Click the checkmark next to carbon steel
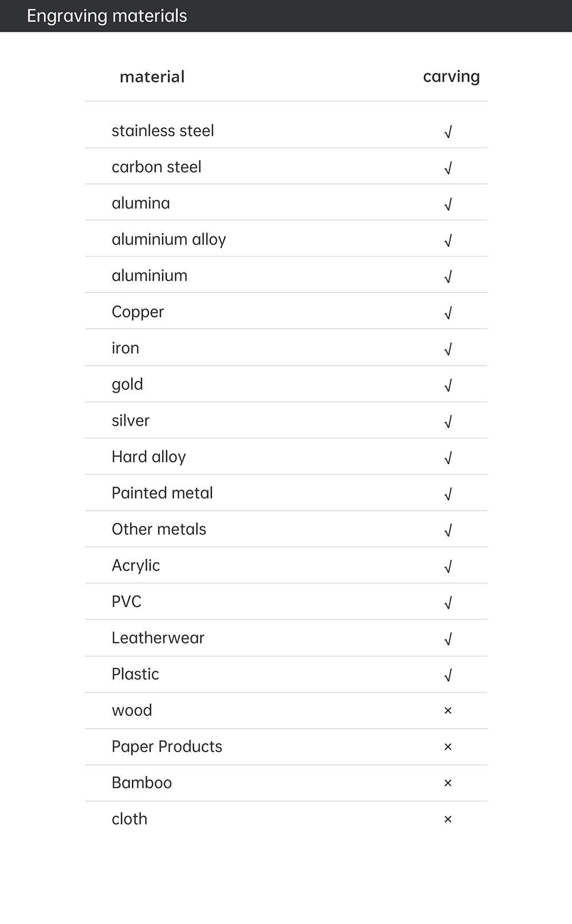The width and height of the screenshot is (572, 924). [448, 168]
